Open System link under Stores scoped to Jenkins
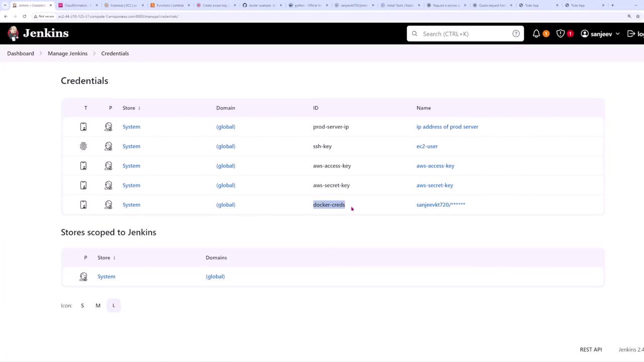The image size is (644, 362). [106, 277]
